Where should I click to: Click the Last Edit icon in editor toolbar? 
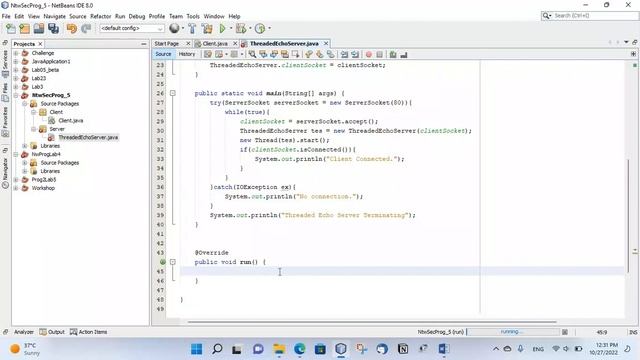(208, 54)
